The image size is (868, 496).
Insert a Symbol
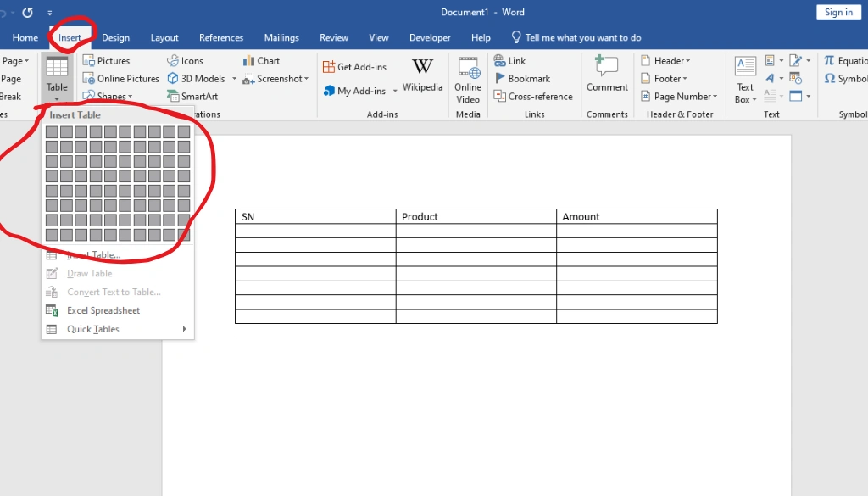click(x=845, y=79)
